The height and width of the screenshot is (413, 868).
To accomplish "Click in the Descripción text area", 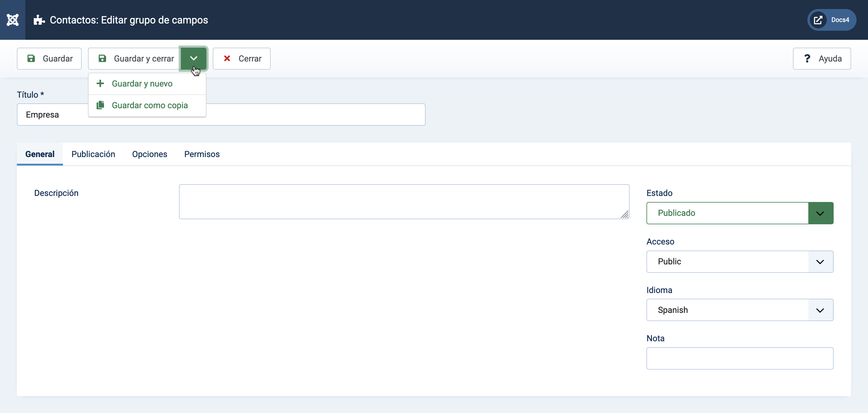I will pos(404,202).
